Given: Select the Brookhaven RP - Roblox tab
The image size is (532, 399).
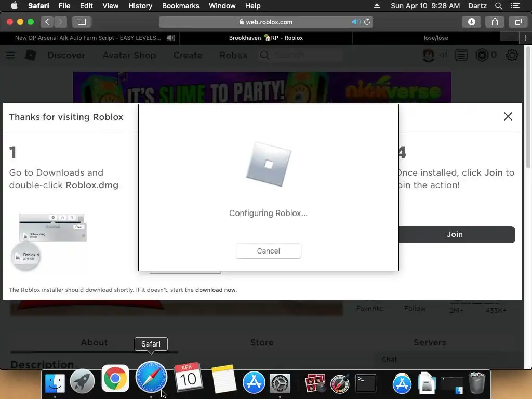Looking at the screenshot, I should click(266, 38).
